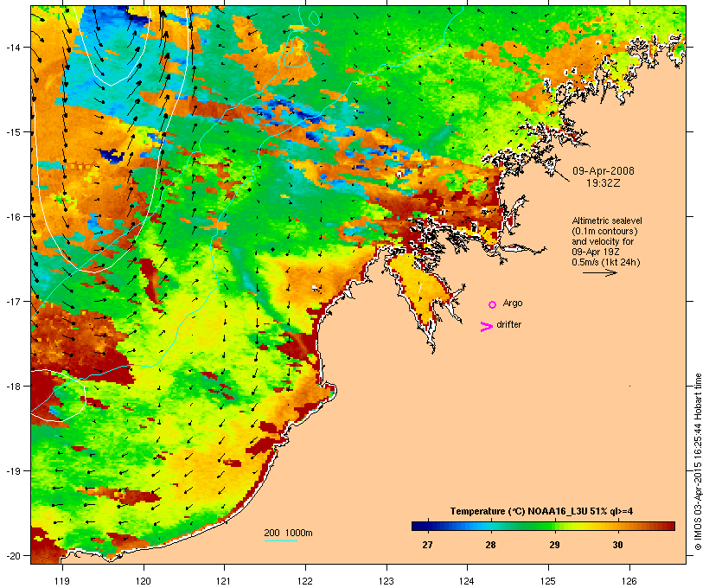709x588 pixels.
Task: Click the longitude axis label 120
Action: tap(144, 581)
